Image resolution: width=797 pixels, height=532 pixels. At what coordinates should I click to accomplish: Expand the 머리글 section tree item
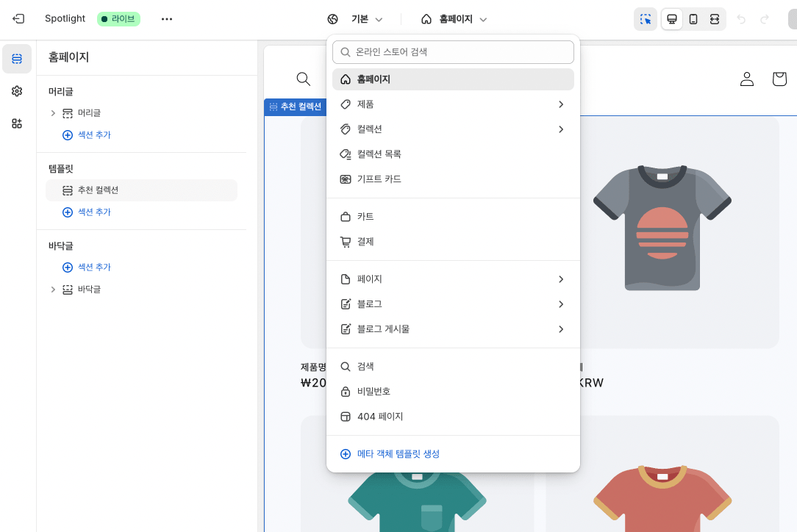(x=53, y=113)
